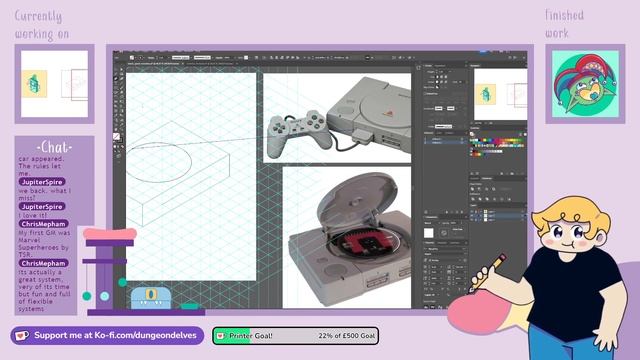Select the Free Transform tool
The image size is (640, 360).
click(x=121, y=101)
